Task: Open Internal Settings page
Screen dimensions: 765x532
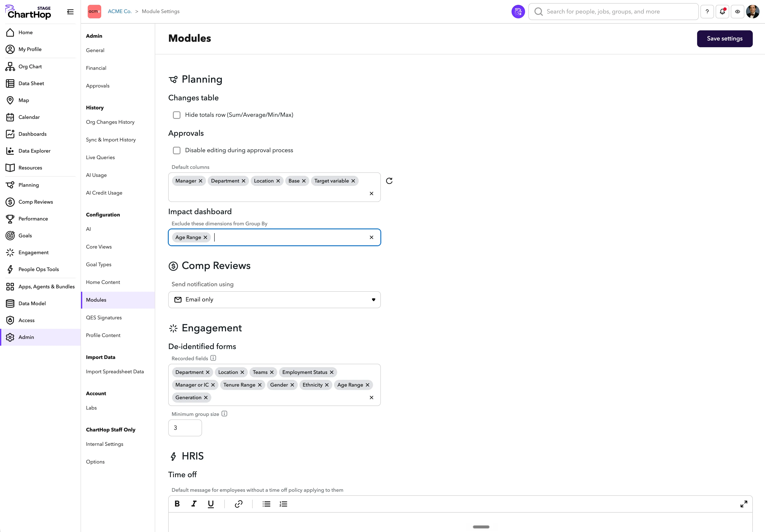Action: [x=105, y=444]
